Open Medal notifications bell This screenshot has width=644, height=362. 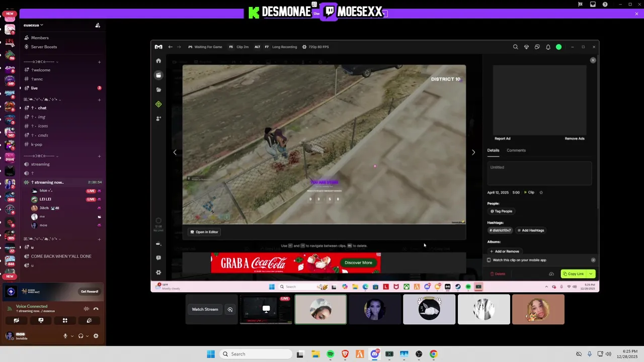click(548, 47)
